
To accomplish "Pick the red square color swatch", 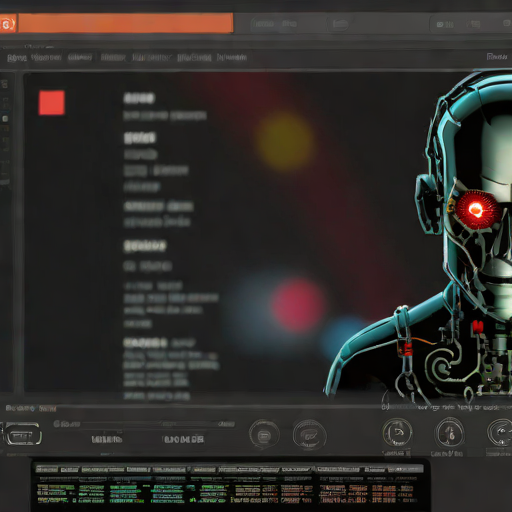I will coord(52,103).
